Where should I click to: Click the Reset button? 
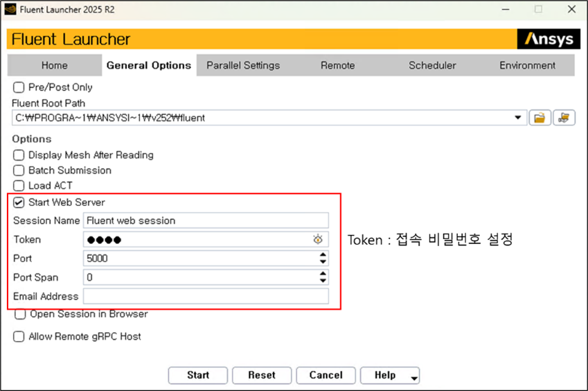[x=262, y=375]
